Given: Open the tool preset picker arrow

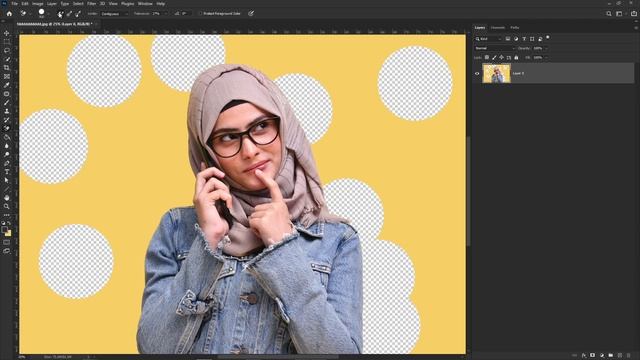Looking at the screenshot, I should coord(30,14).
